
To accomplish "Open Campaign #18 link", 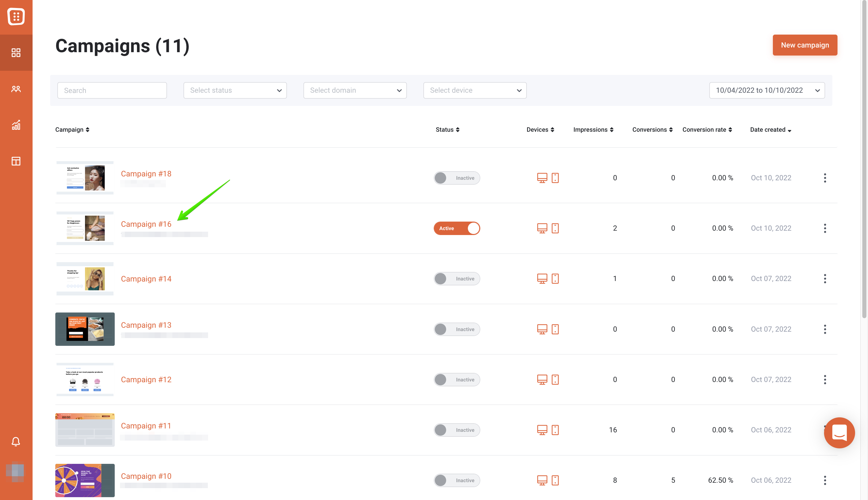I will [146, 174].
